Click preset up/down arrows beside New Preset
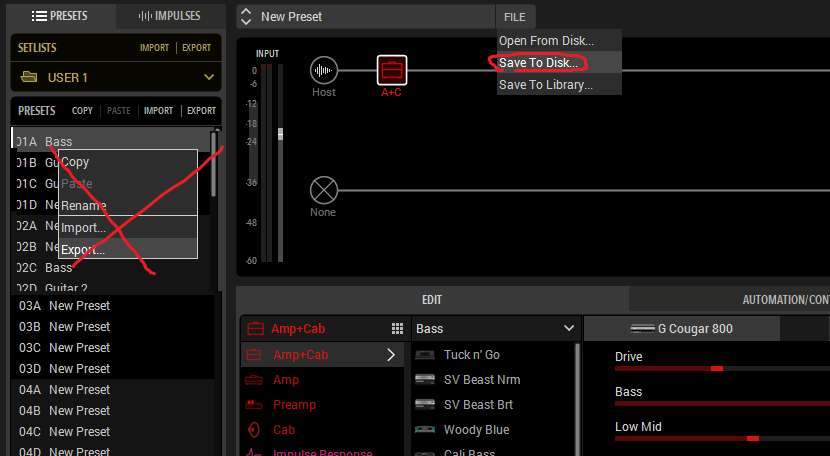The width and height of the screenshot is (830, 456). (x=246, y=16)
